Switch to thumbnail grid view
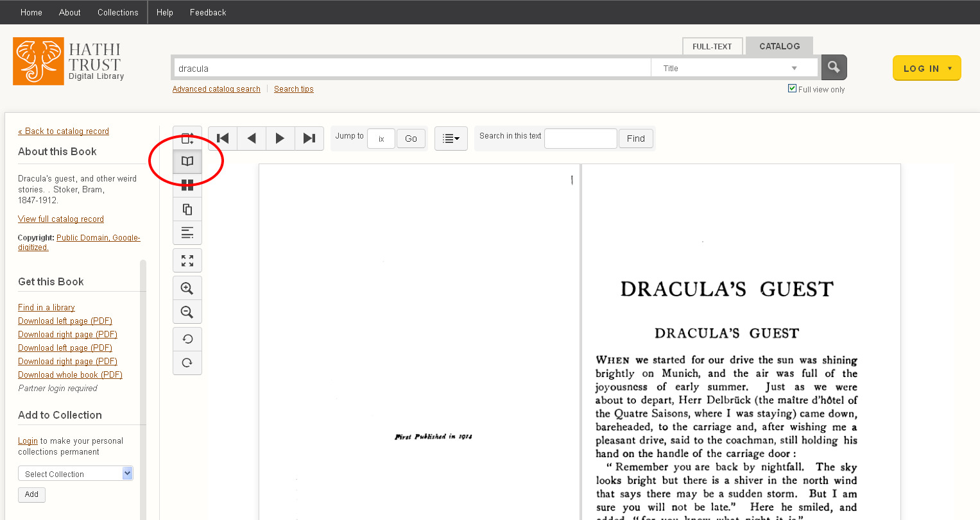980x520 pixels. (x=187, y=185)
